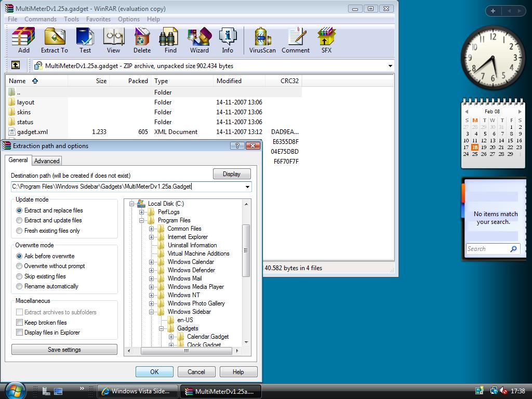
Task: Click the help question mark button in the dialog title bar
Action: pyautogui.click(x=237, y=146)
